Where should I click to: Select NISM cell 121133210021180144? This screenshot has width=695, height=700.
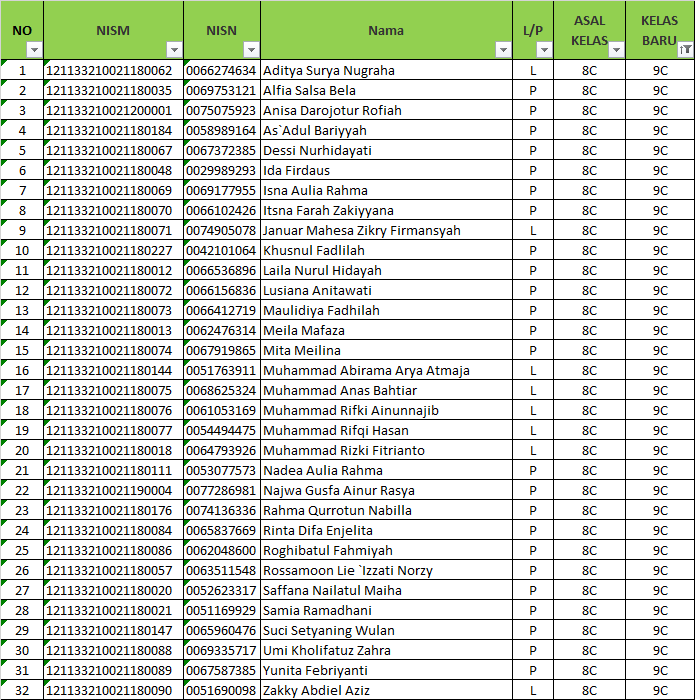coord(113,371)
